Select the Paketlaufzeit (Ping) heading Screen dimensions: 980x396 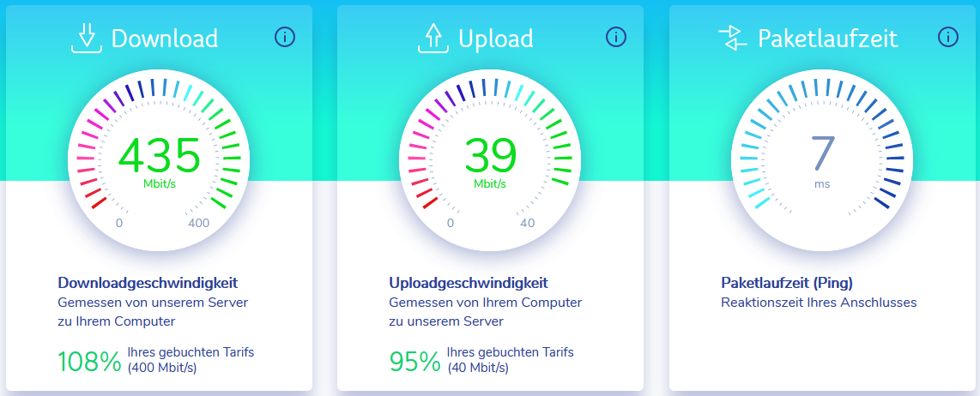[x=787, y=283]
